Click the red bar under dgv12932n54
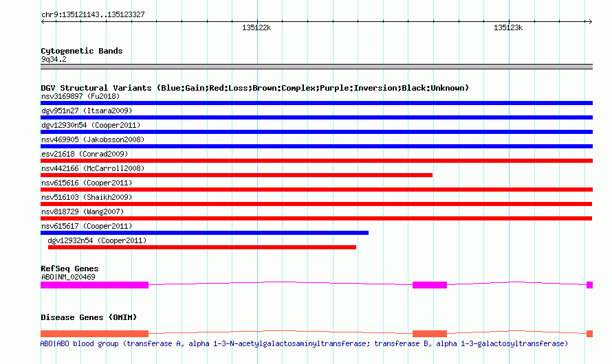 point(201,247)
